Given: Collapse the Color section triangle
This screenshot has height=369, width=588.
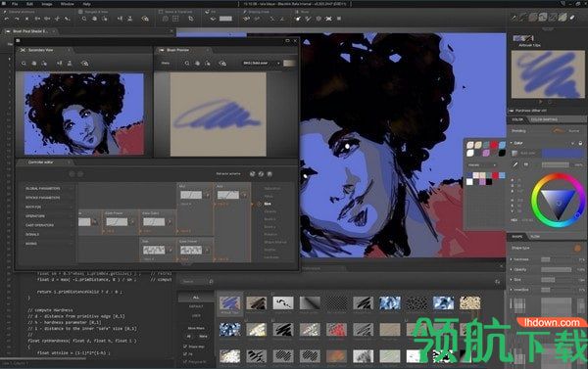Looking at the screenshot, I should click(512, 143).
